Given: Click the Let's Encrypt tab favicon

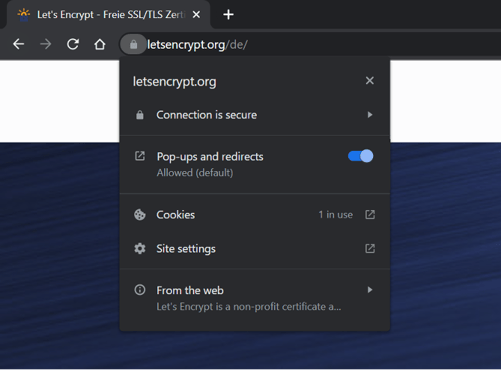Looking at the screenshot, I should click(x=24, y=15).
